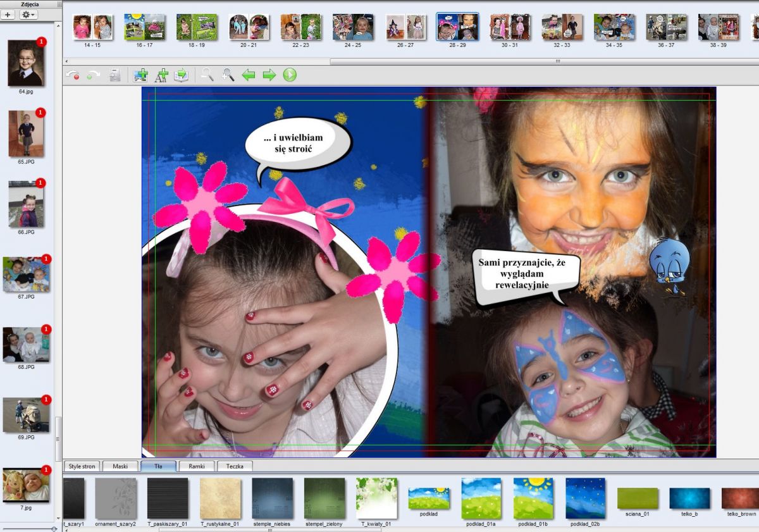Apply the ornament_szary2 background
The image size is (759, 532).
[116, 498]
